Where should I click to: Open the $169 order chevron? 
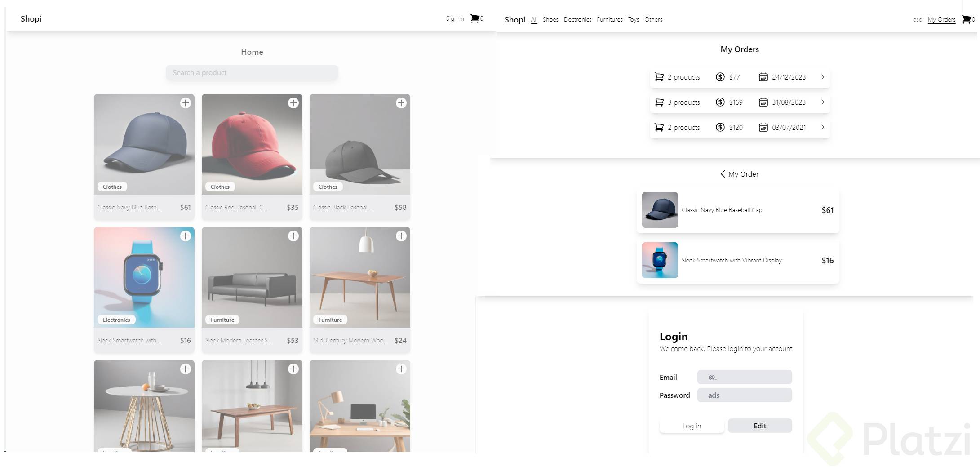(x=822, y=102)
